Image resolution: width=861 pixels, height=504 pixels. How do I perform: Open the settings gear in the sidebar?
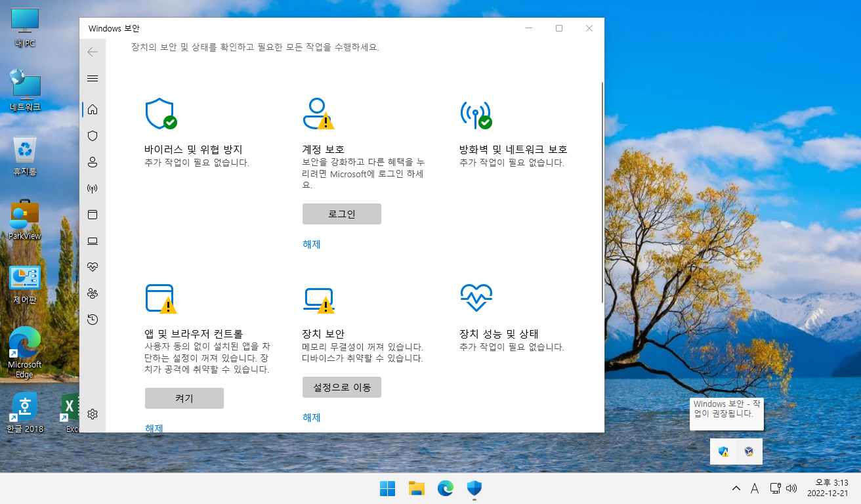[93, 414]
